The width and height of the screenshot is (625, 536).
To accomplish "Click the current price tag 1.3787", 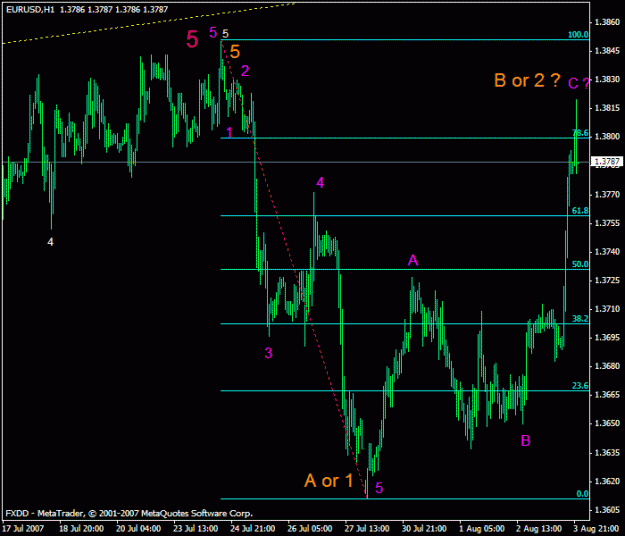I will (607, 161).
